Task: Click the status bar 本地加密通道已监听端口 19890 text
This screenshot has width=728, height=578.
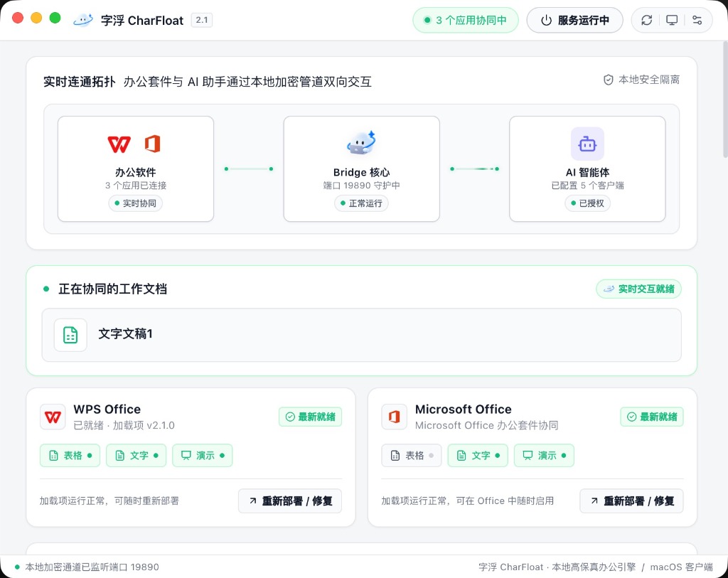Action: (92, 567)
